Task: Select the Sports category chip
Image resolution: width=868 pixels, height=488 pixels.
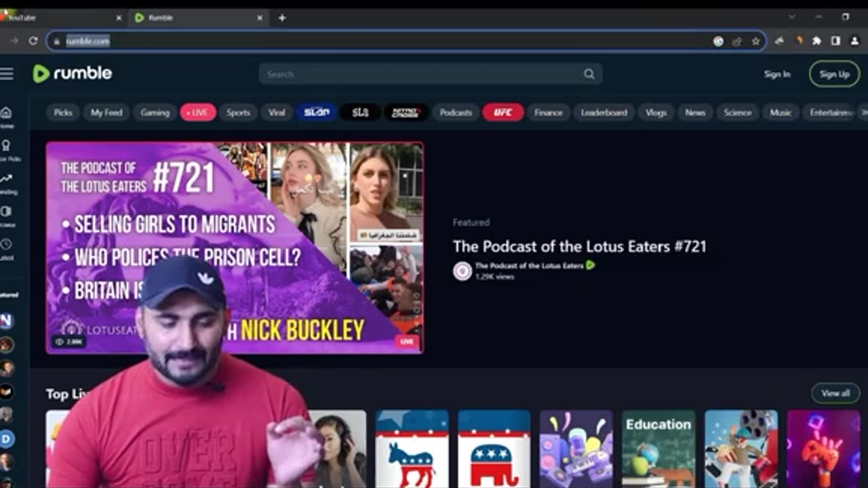Action: 238,113
